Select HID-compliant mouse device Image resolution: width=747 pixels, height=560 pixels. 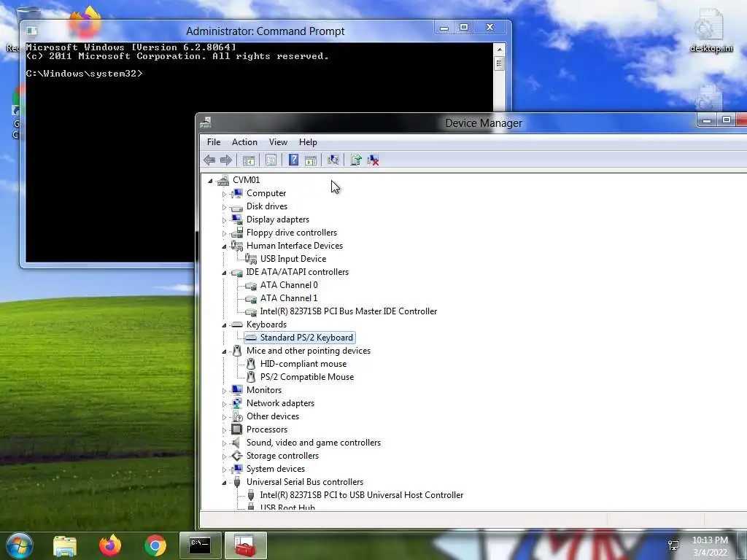(x=303, y=363)
